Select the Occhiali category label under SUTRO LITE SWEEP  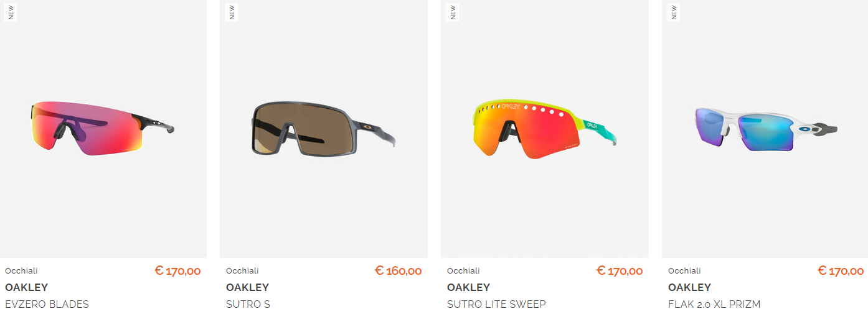pos(463,270)
